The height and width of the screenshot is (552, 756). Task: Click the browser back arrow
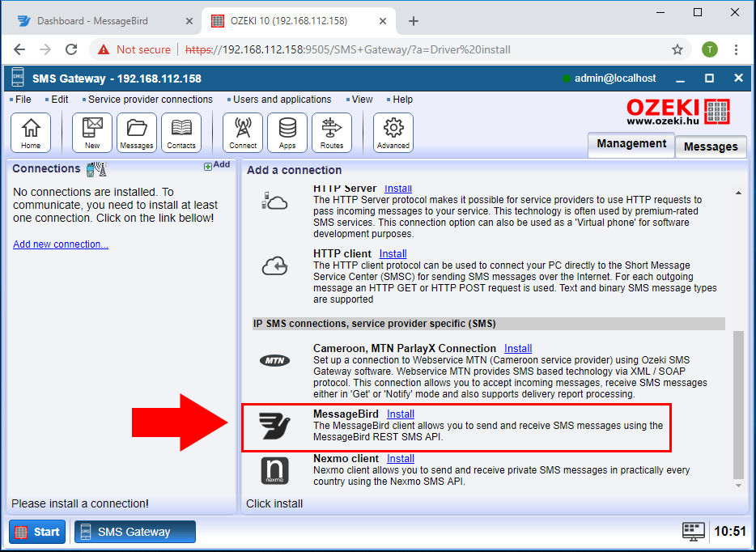pyautogui.click(x=19, y=49)
